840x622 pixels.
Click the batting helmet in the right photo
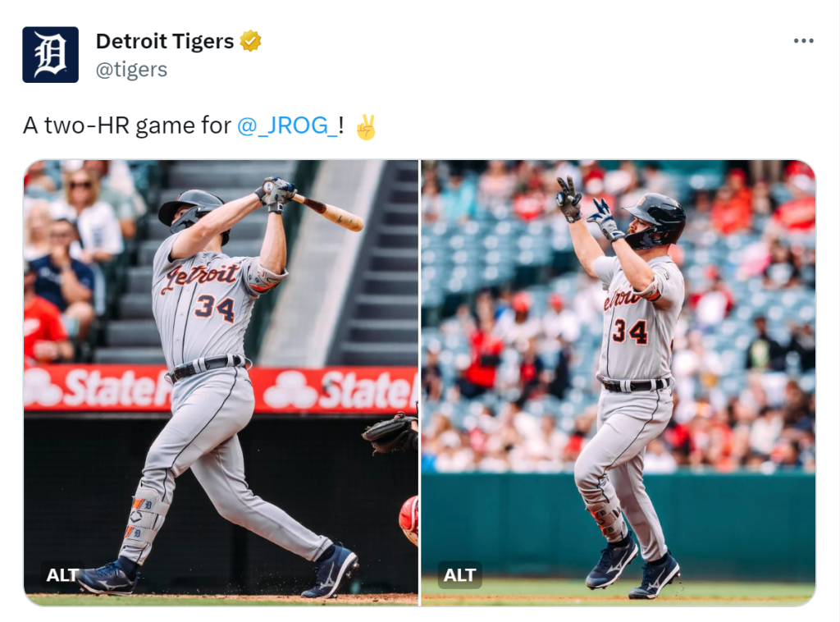pos(655,220)
